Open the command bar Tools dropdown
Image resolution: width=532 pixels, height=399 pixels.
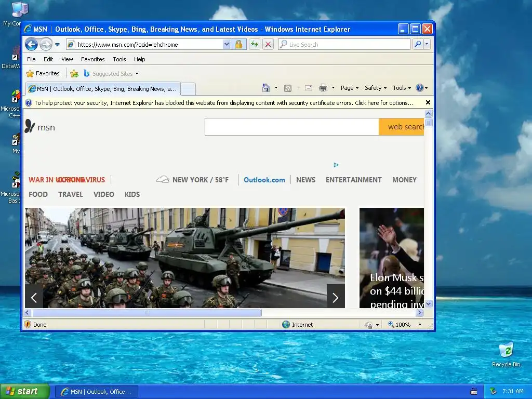click(402, 88)
